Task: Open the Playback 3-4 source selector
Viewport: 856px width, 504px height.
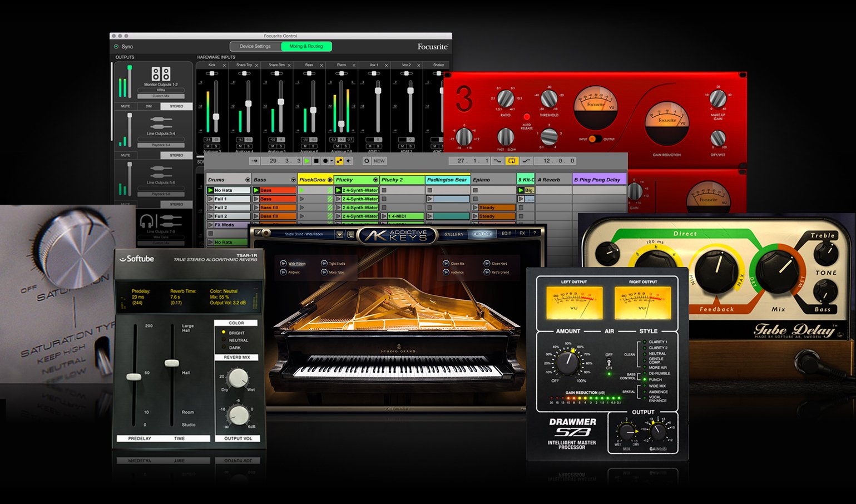Action: (161, 145)
